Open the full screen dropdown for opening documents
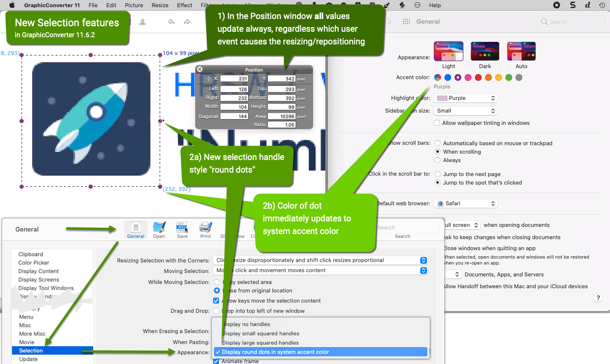The width and height of the screenshot is (610, 364). 461,225
